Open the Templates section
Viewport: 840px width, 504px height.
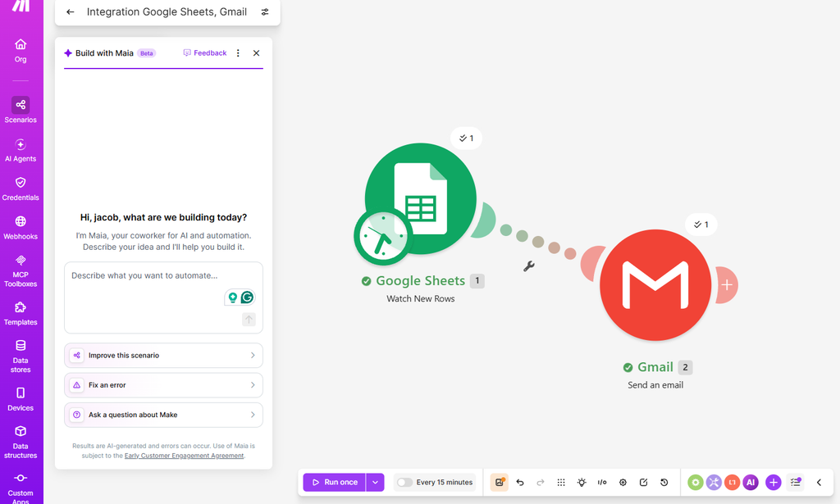21,314
